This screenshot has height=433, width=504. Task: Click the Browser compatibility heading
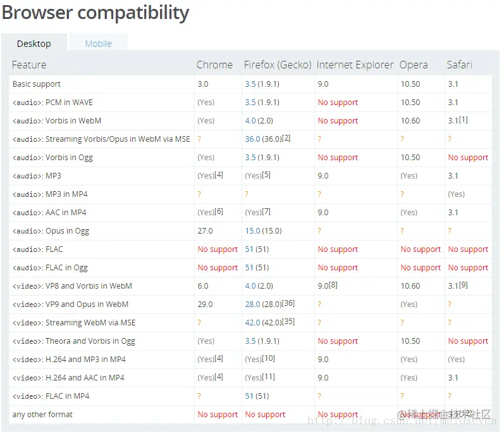coord(95,13)
